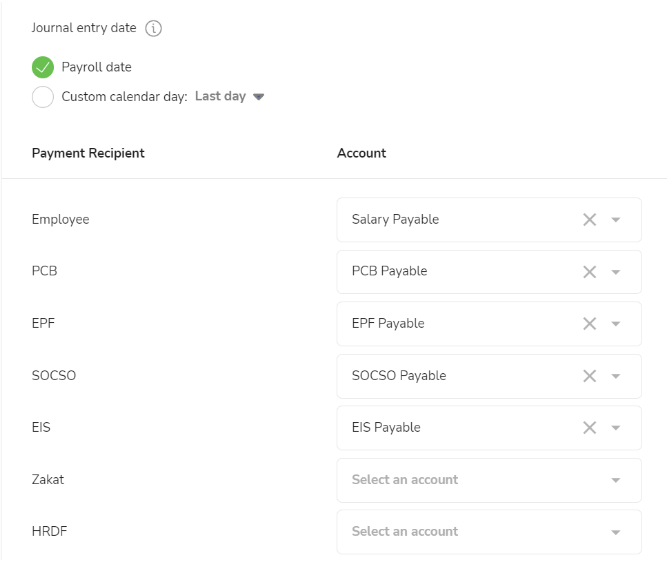Click the Salary Payable account field

pos(489,220)
